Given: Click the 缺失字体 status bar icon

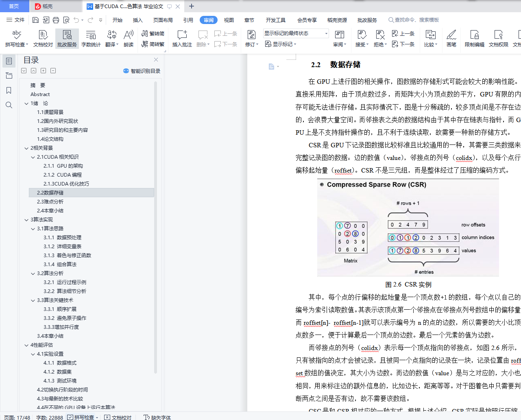Looking at the screenshot, I should [157, 417].
